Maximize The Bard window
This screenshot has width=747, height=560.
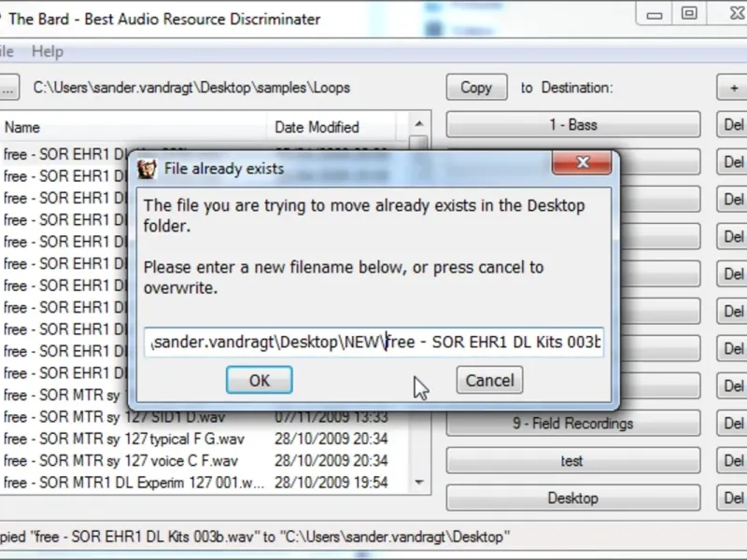pos(689,13)
